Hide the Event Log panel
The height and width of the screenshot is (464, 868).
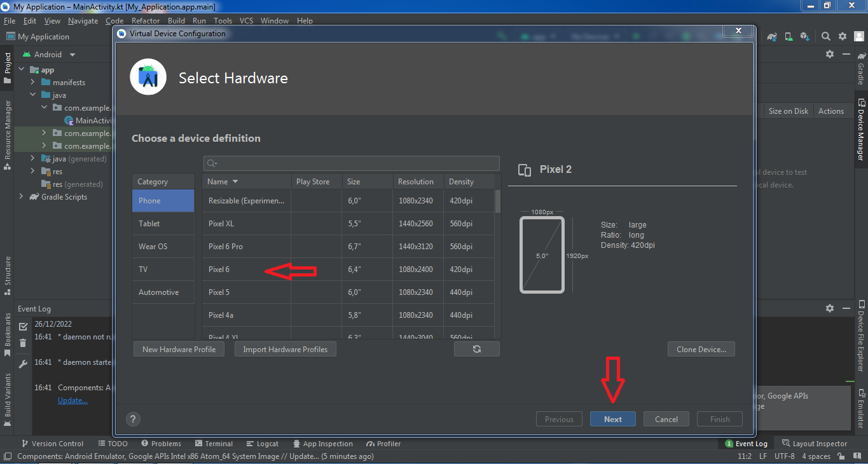tap(846, 308)
